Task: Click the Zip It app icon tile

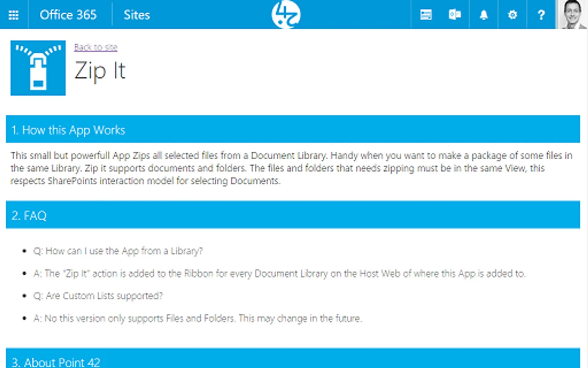Action: [38, 68]
